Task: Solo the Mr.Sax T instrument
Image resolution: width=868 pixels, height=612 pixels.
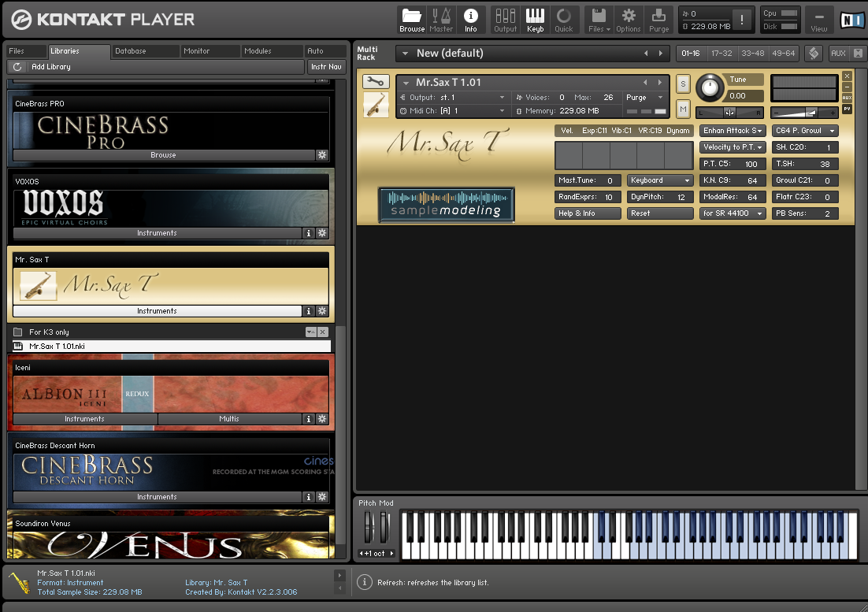Action: [683, 84]
